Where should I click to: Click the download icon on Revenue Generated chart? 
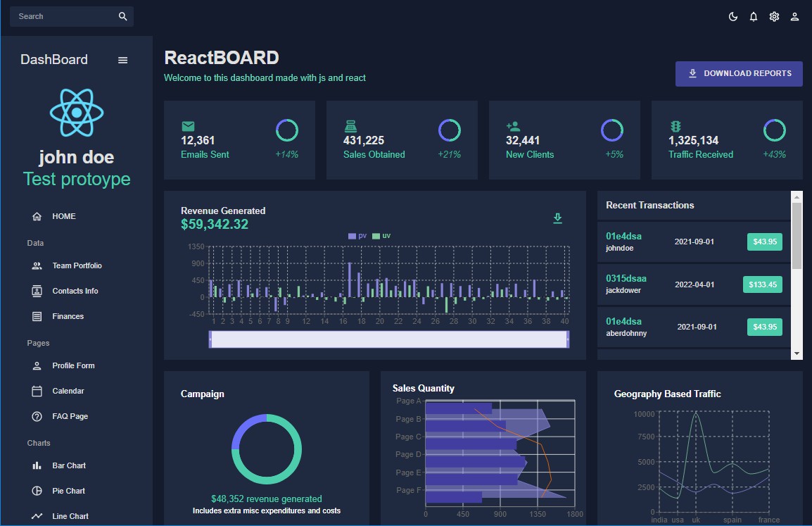557,218
